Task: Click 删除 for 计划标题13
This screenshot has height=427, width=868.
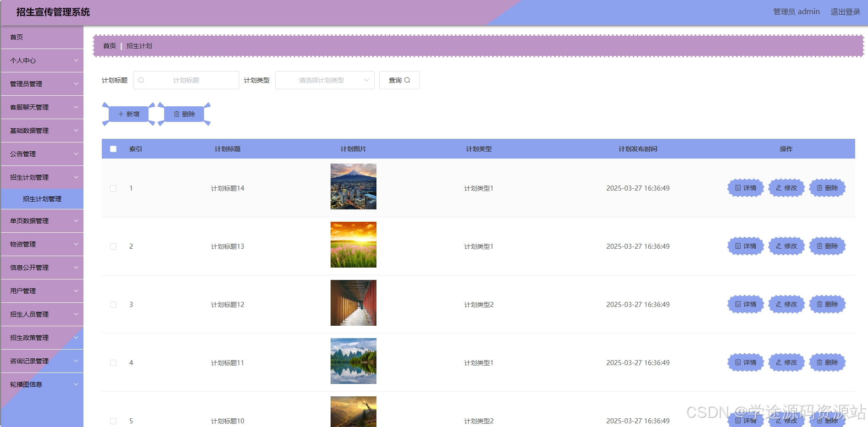Action: click(827, 246)
